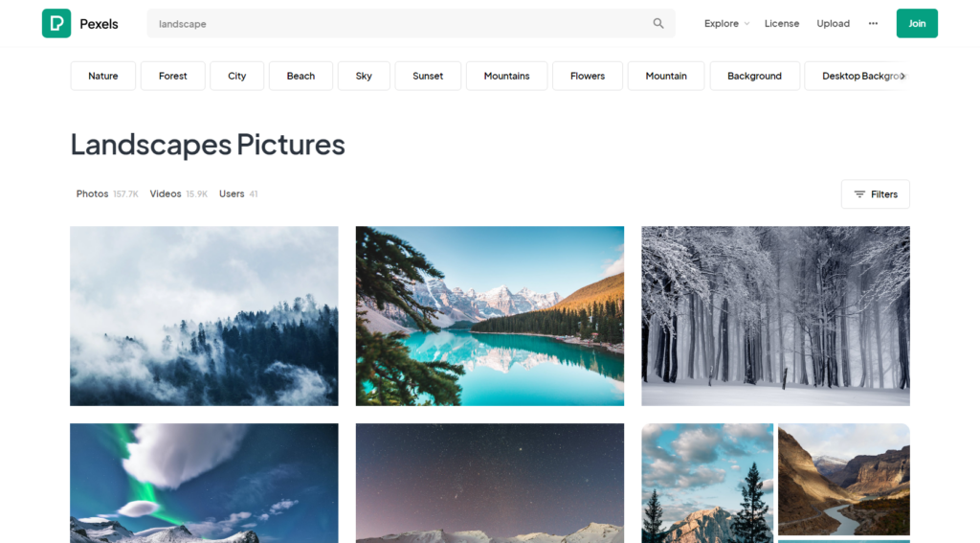Select the Background category chip
980x543 pixels.
coord(754,76)
